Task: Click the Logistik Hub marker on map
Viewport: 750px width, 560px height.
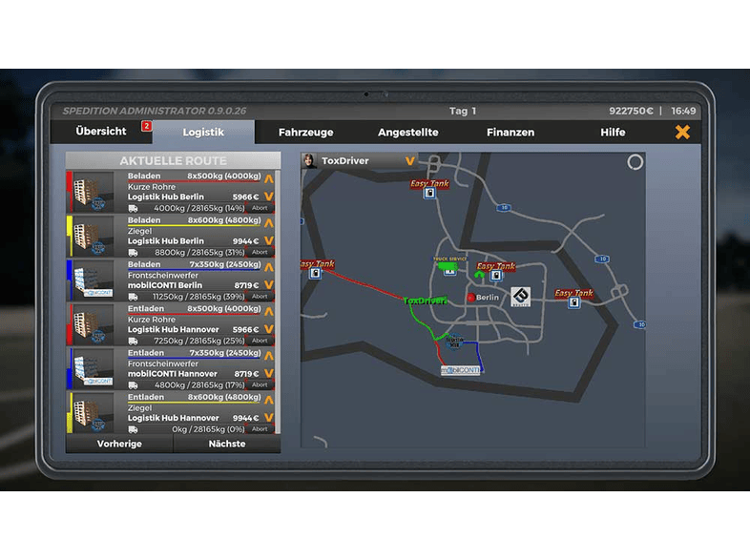Action: pyautogui.click(x=454, y=341)
